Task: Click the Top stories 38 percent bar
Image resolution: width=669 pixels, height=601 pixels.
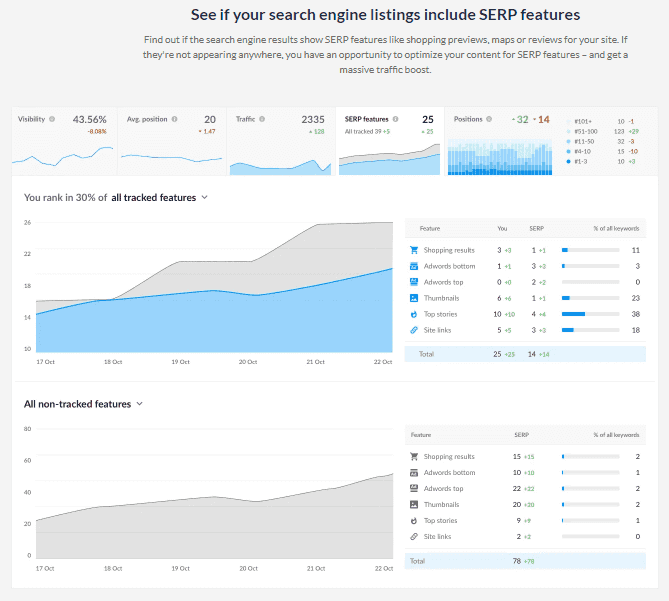Action: [590, 314]
